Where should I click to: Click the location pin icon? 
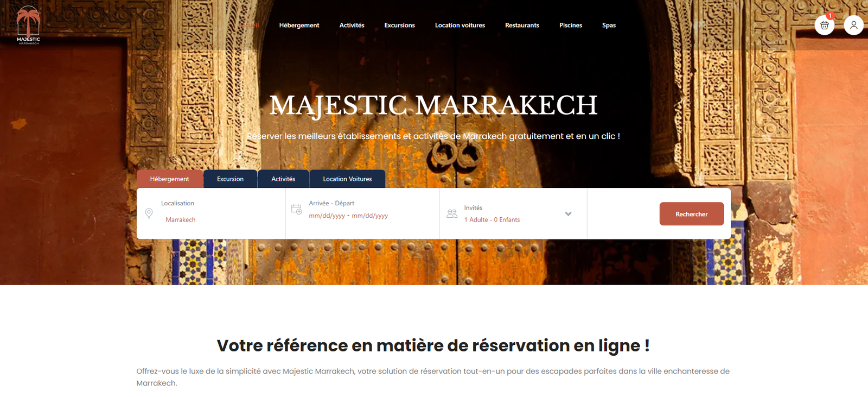(x=149, y=213)
